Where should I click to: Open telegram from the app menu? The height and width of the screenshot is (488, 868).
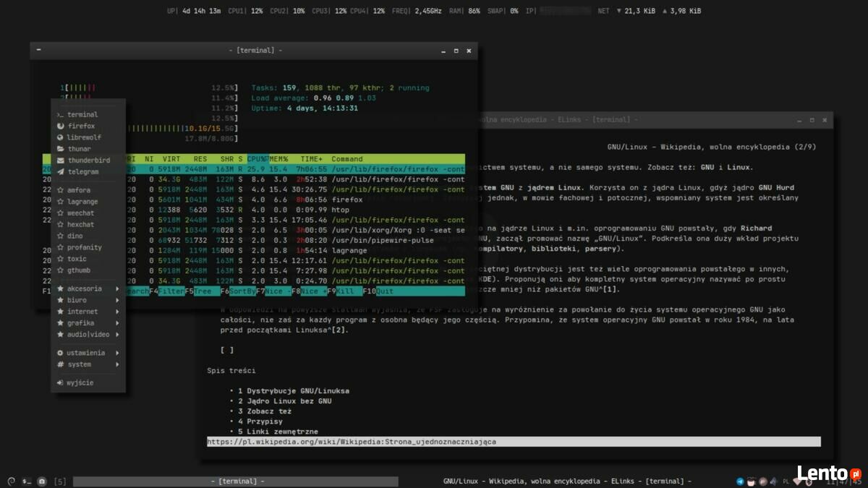click(x=88, y=172)
